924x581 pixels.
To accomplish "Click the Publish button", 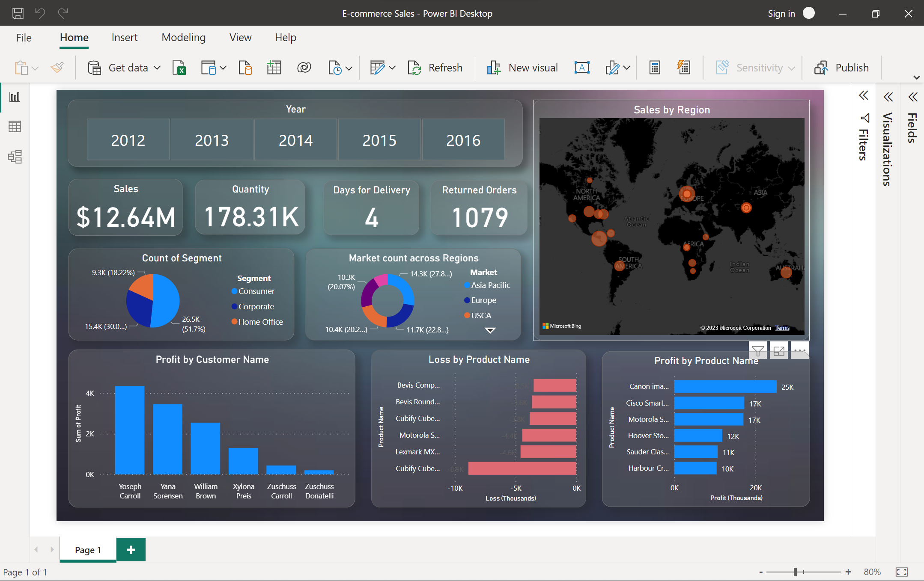I will 841,68.
